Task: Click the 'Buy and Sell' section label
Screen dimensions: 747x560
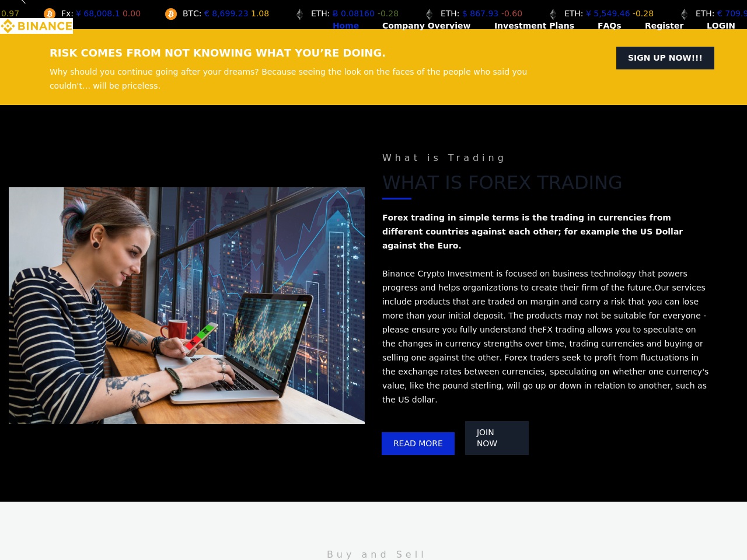Action: (375, 554)
